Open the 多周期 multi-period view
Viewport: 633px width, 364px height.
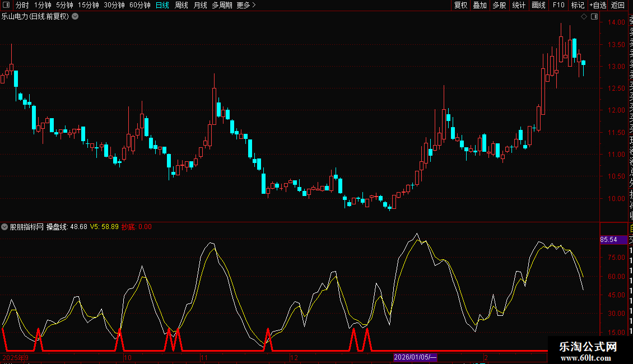[x=222, y=5]
